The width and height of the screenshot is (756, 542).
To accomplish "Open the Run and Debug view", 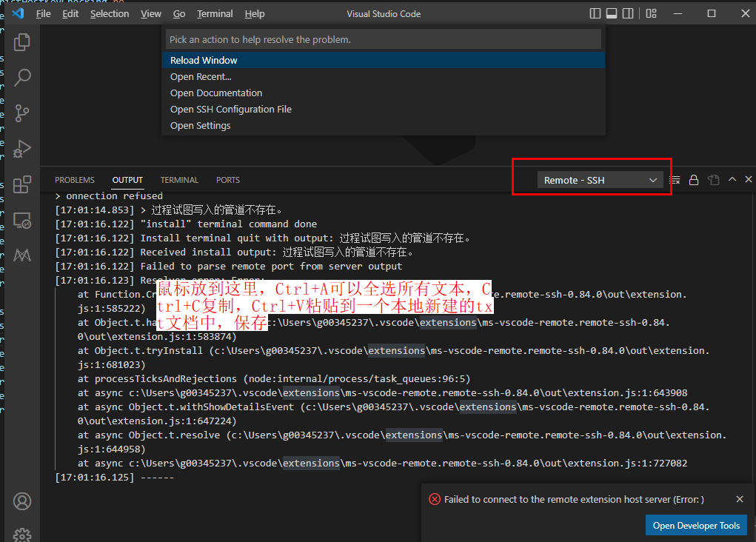I will pos(21,149).
